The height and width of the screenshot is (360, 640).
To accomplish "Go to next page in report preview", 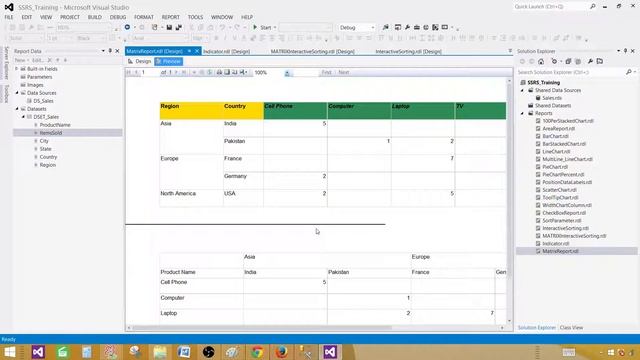I will (176, 72).
